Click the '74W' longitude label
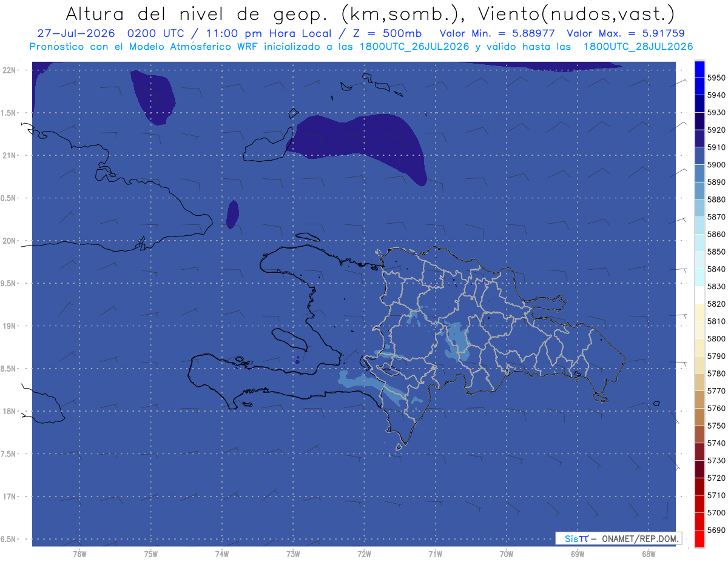 [x=222, y=554]
